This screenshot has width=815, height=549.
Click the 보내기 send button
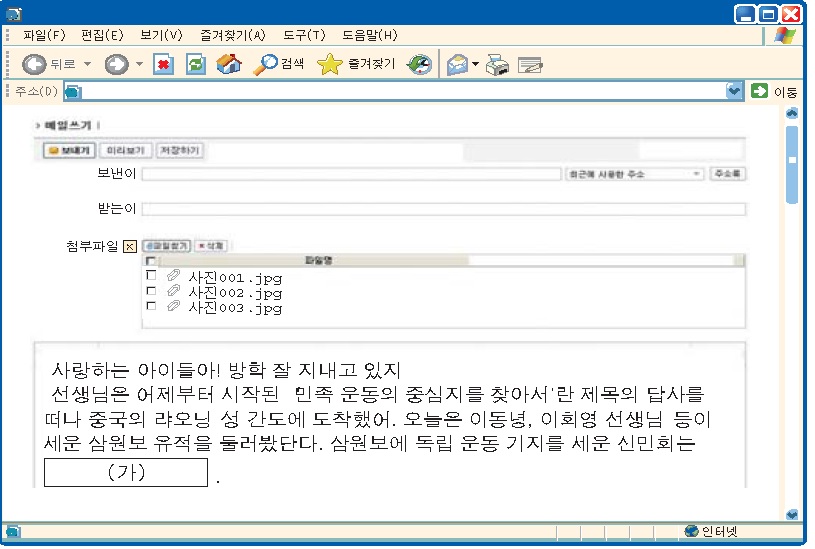click(x=69, y=151)
